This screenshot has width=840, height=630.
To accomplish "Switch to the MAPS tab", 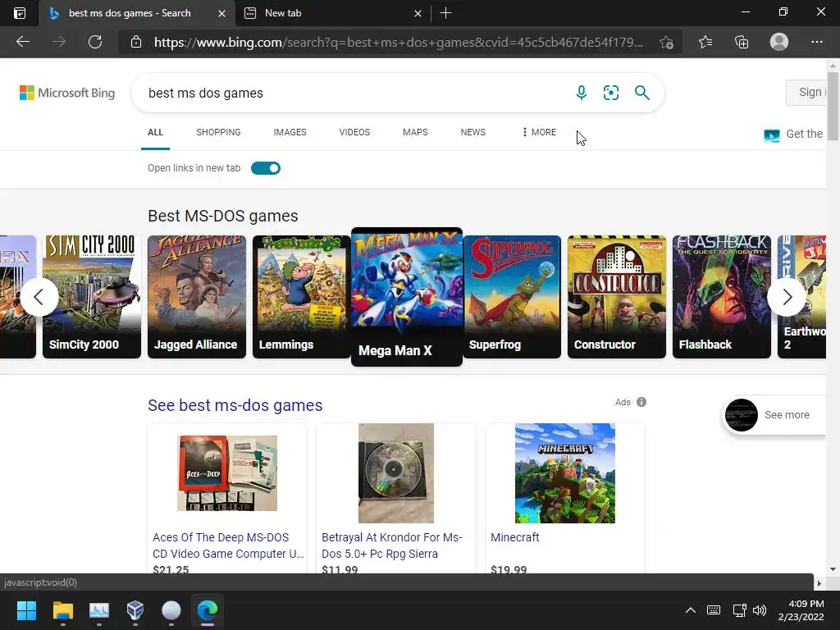I will [x=415, y=132].
